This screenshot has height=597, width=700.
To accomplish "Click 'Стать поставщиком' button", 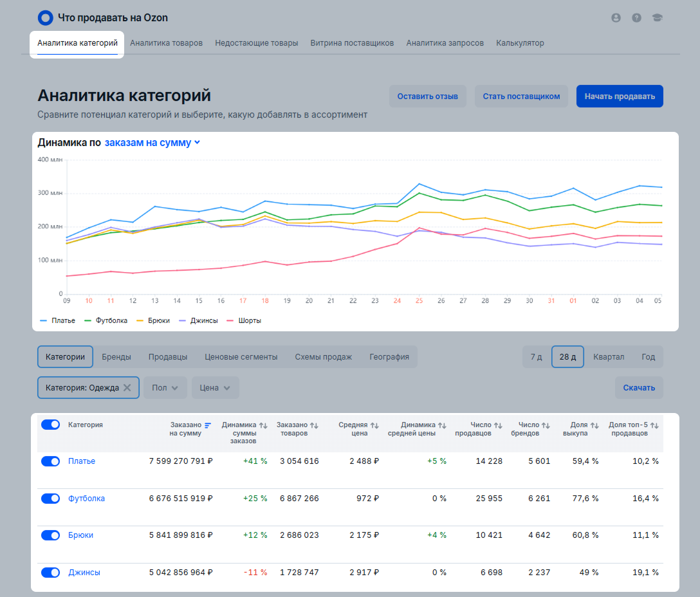I will coord(521,96).
